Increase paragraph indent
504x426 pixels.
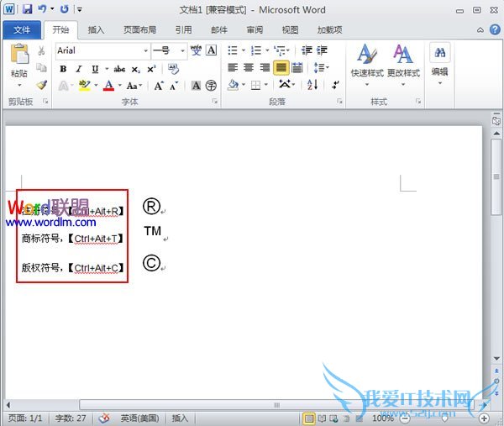pos(322,50)
